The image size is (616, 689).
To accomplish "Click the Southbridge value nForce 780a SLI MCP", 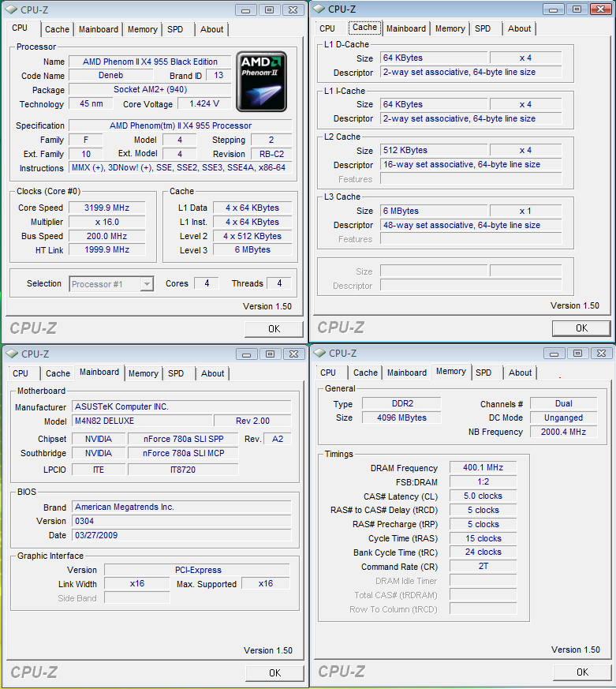I will (x=183, y=453).
